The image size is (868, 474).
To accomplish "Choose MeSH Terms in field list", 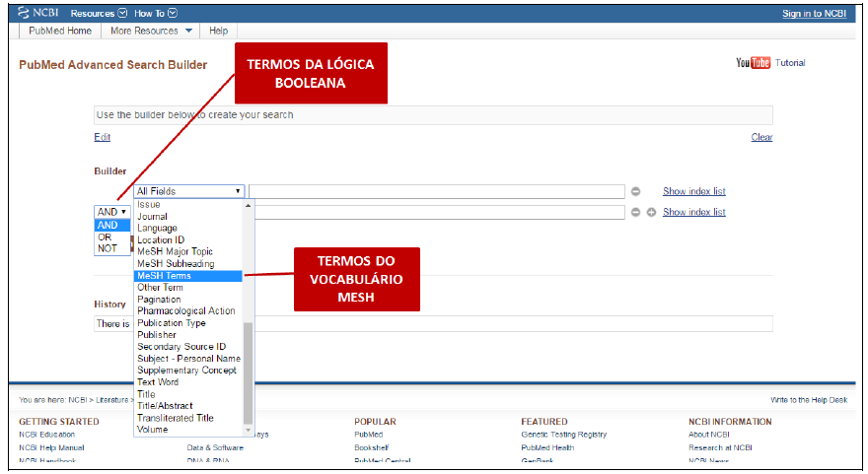I will click(187, 276).
